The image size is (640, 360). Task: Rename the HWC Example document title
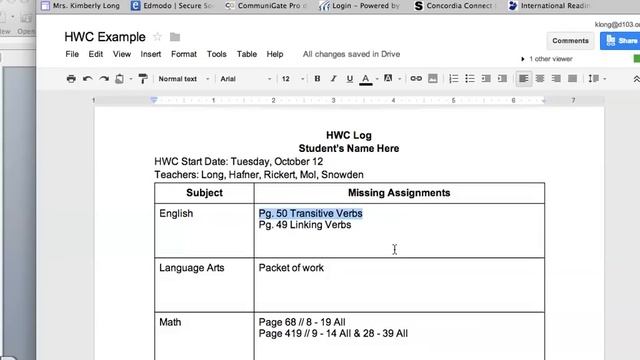105,37
